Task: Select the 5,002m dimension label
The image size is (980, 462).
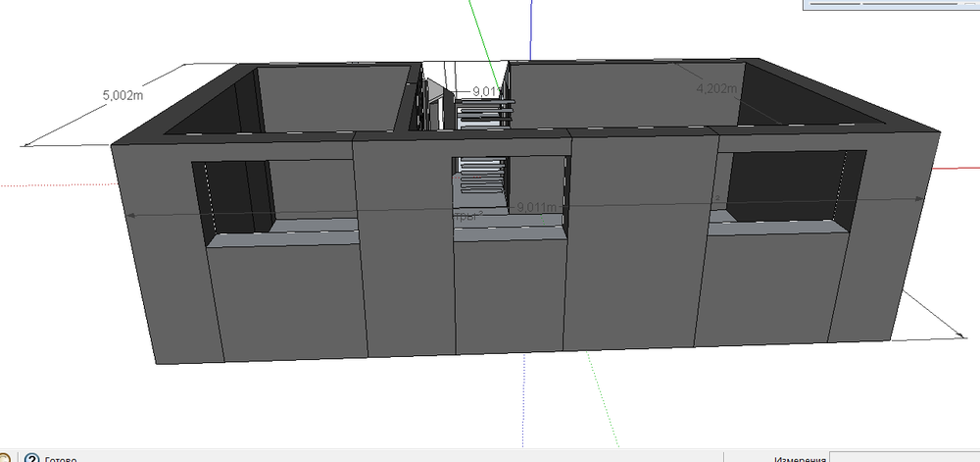Action: pos(123,96)
